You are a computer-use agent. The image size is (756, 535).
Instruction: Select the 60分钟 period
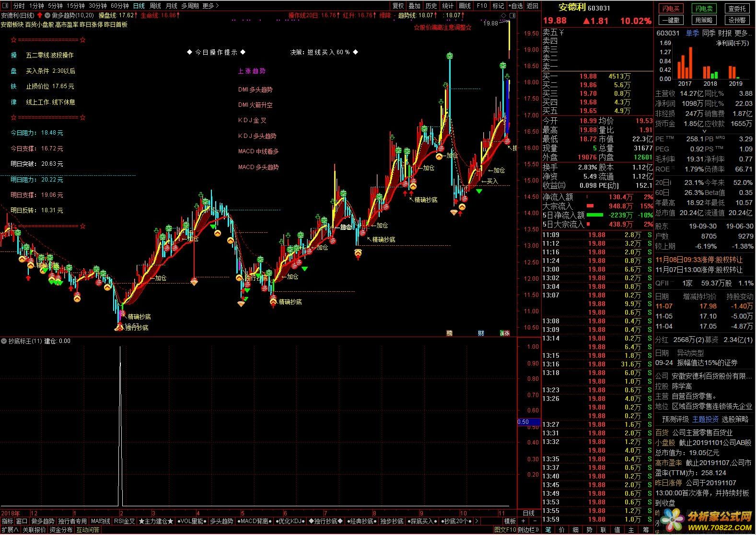[119, 6]
